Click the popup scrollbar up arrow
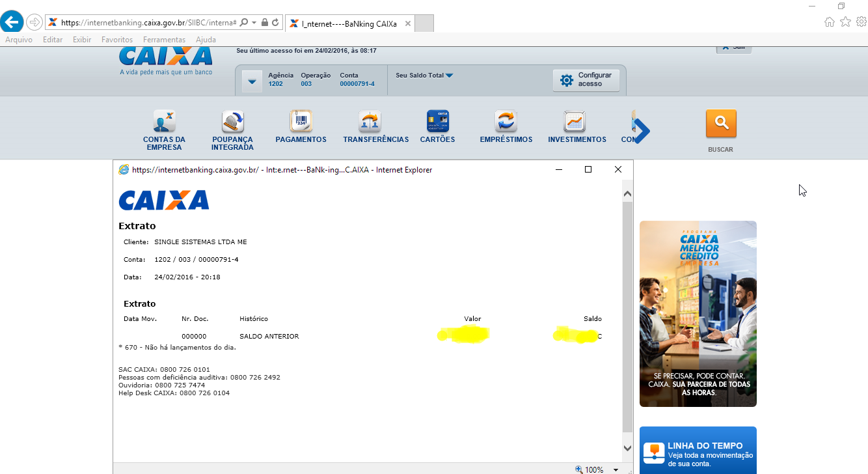This screenshot has height=474, width=868. tap(628, 194)
